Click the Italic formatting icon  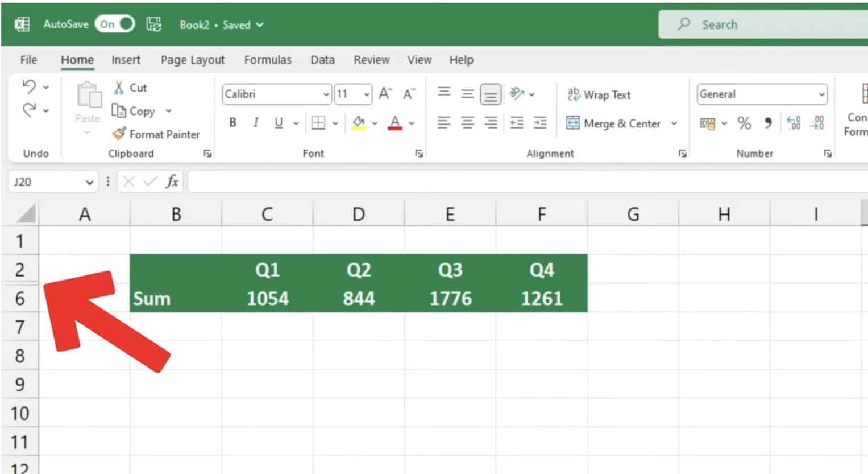pos(255,122)
